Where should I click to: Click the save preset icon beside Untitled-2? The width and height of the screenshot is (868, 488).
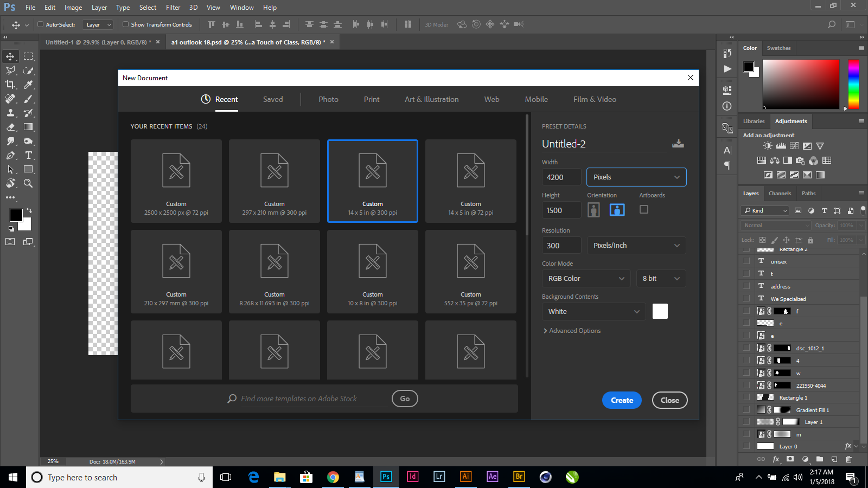click(x=678, y=144)
